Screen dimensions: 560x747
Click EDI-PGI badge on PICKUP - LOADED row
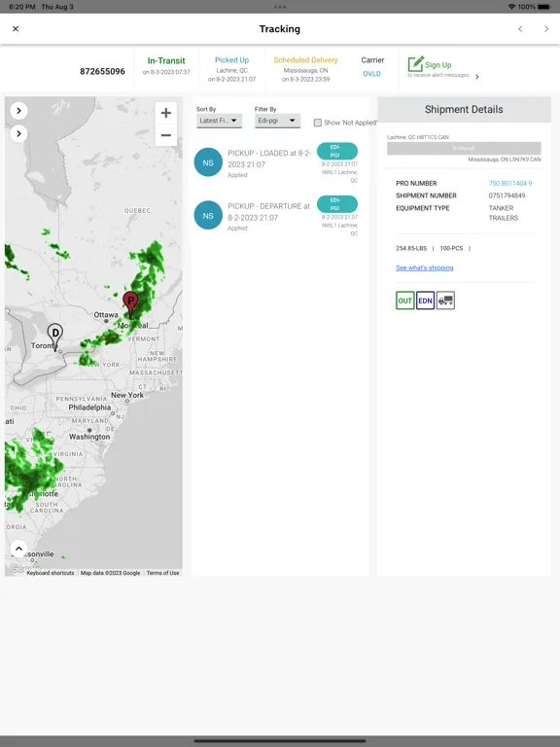(x=336, y=151)
